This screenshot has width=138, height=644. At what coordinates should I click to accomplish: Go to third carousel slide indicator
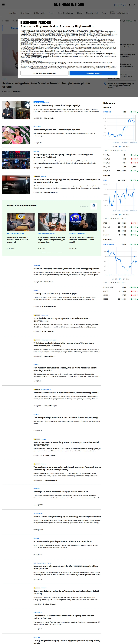54,253
